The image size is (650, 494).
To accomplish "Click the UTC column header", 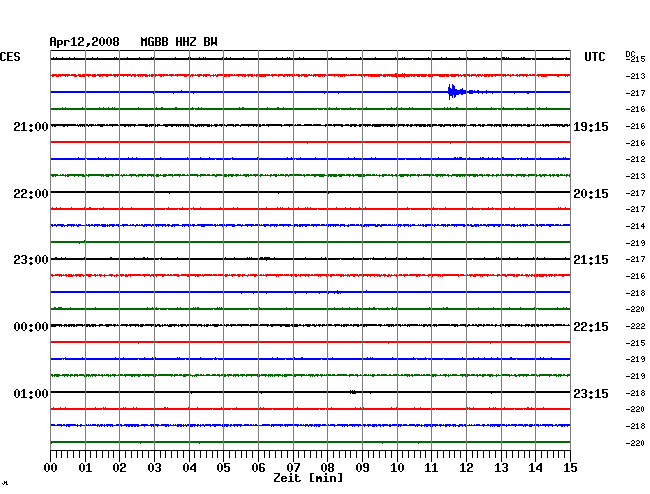I will [594, 57].
